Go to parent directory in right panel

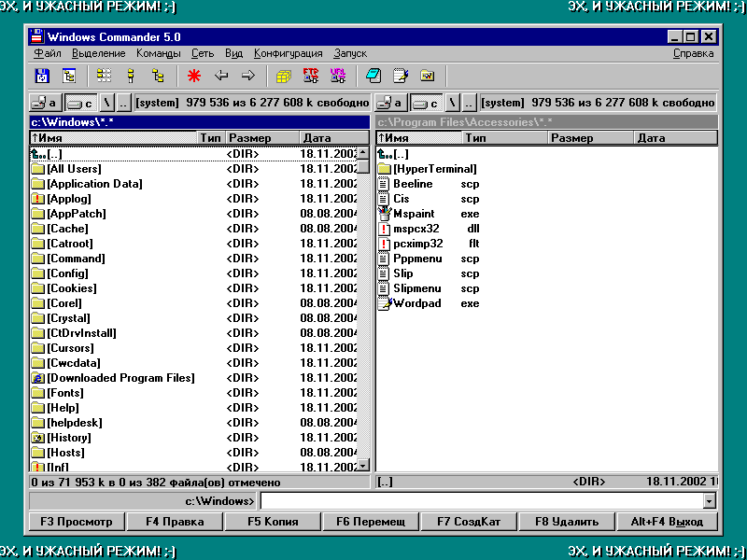pos(470,103)
